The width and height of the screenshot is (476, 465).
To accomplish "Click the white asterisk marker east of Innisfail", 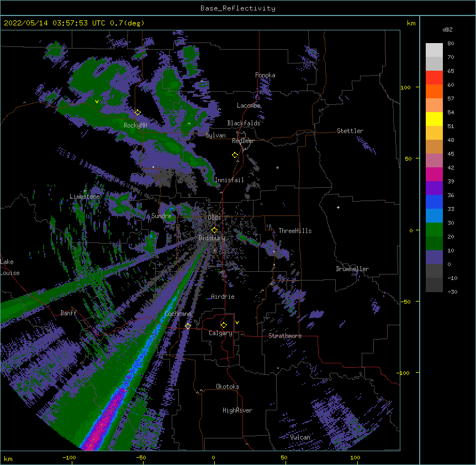I will click(277, 167).
